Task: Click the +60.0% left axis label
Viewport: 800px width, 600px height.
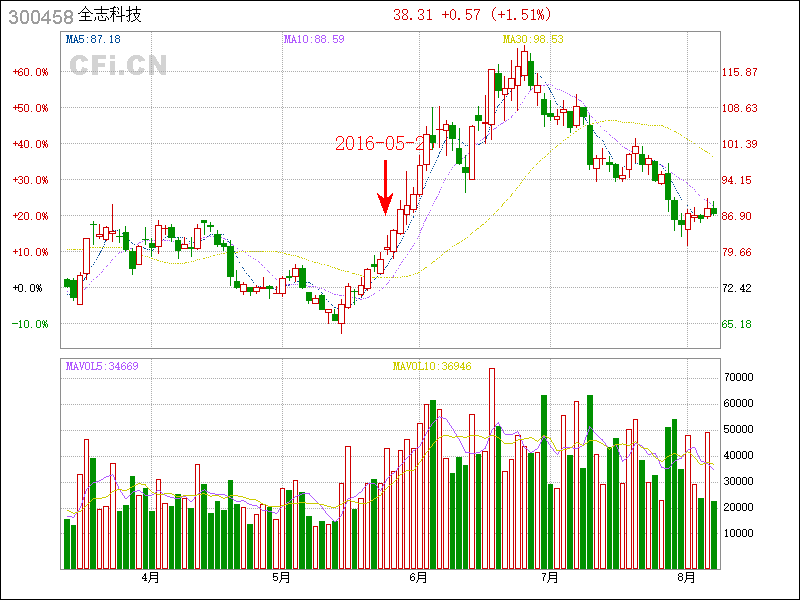Action: click(x=30, y=72)
